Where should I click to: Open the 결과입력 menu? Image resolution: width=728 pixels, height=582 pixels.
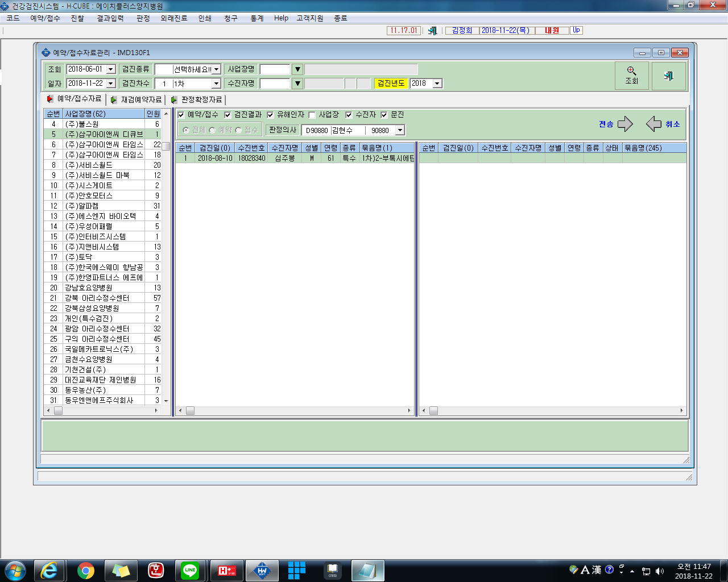click(x=110, y=18)
